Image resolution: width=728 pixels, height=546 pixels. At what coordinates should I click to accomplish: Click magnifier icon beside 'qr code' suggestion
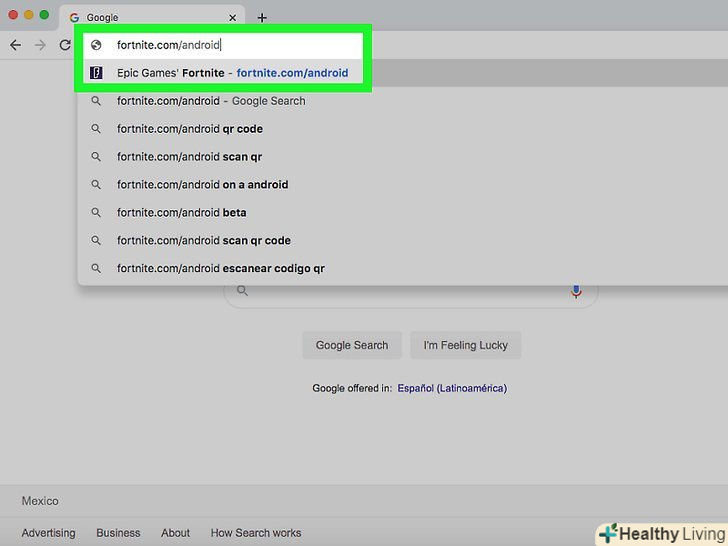(x=96, y=128)
